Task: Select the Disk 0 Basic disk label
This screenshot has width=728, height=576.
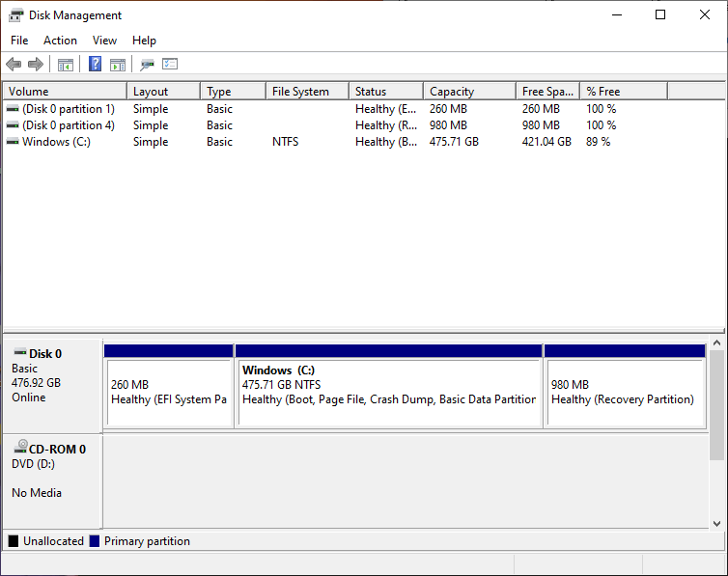Action: click(52, 385)
